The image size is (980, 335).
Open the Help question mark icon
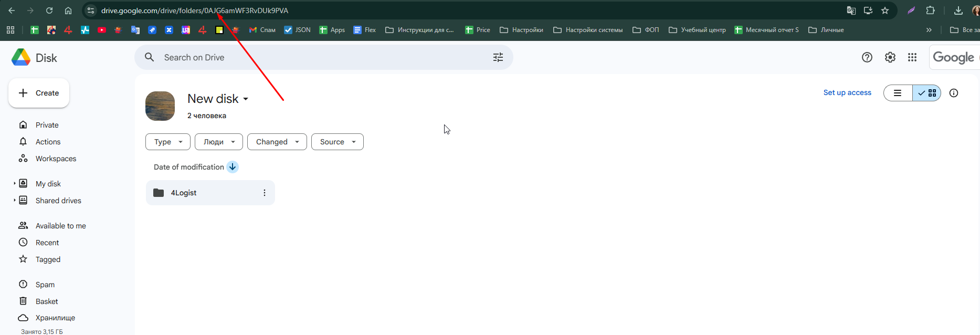(x=867, y=57)
